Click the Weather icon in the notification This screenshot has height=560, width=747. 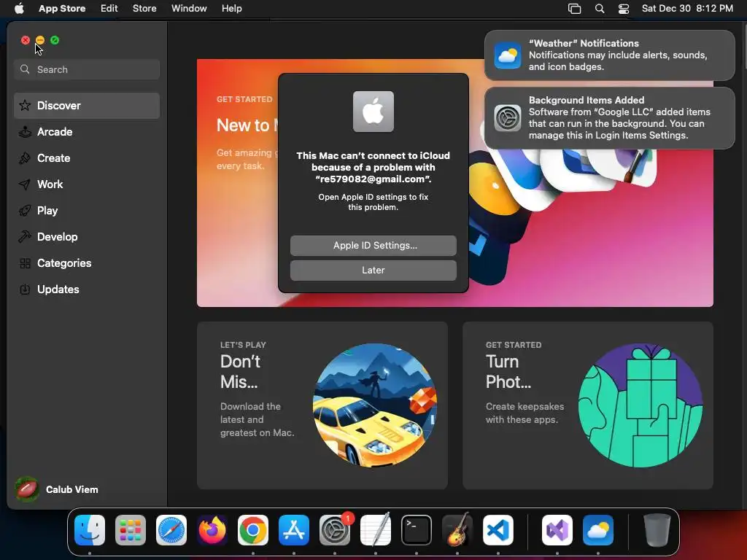[508, 55]
